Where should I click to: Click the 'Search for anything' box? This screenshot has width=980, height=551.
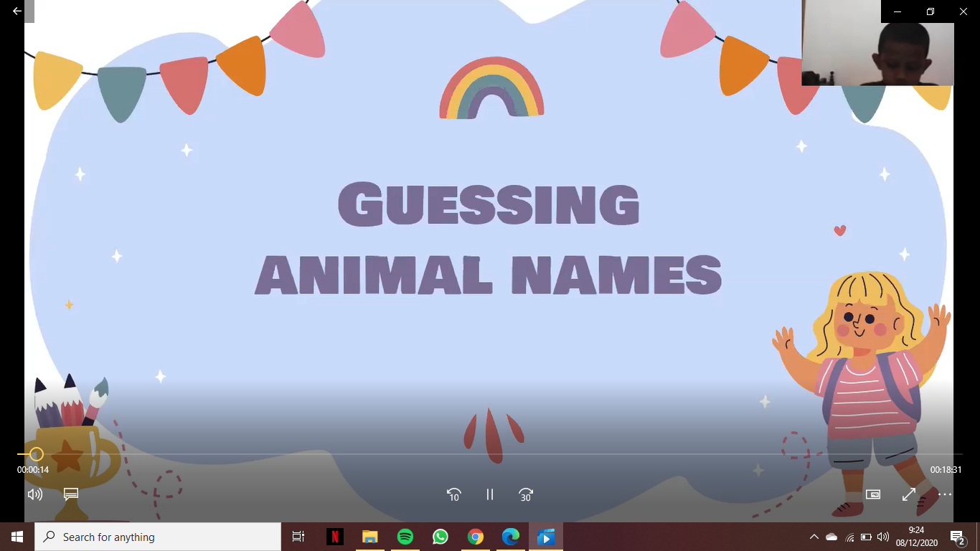point(158,537)
